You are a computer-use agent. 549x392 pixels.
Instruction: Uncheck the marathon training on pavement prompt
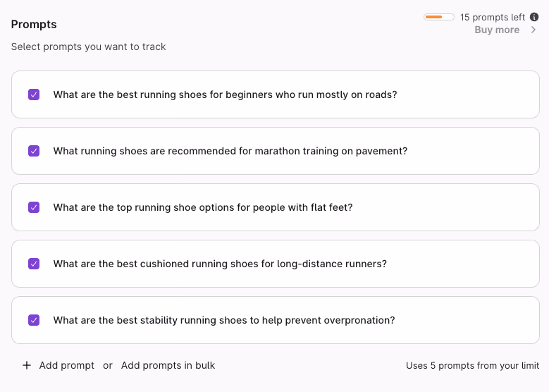tap(34, 151)
